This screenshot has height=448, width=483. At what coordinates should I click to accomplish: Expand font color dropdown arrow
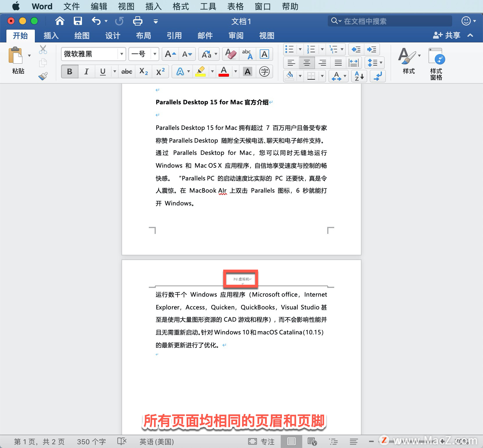[x=235, y=71]
